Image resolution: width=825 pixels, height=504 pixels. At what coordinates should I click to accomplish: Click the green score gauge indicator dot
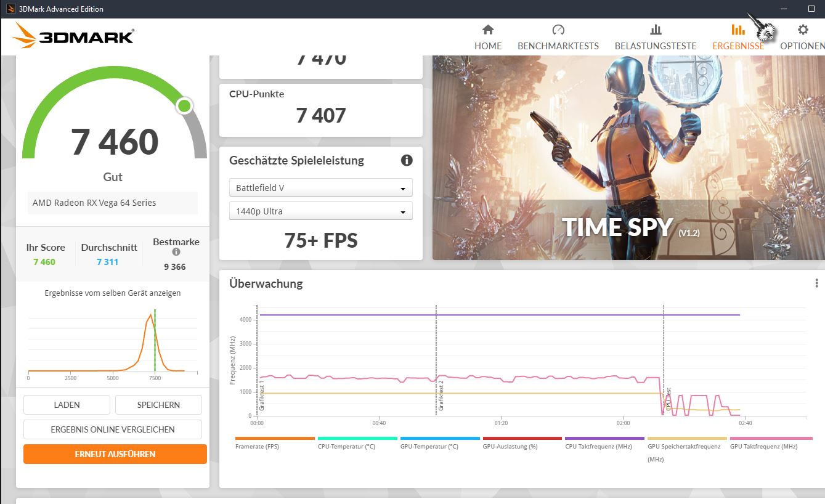click(184, 106)
